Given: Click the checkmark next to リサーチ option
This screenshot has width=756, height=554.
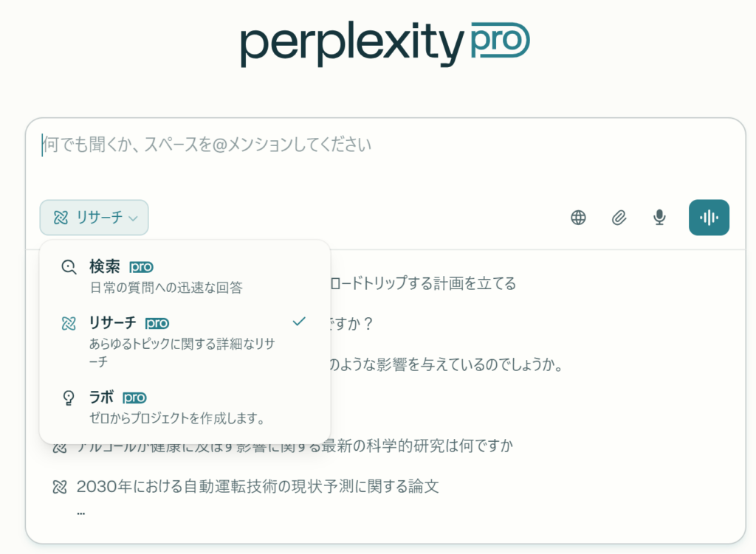Looking at the screenshot, I should click(x=299, y=322).
